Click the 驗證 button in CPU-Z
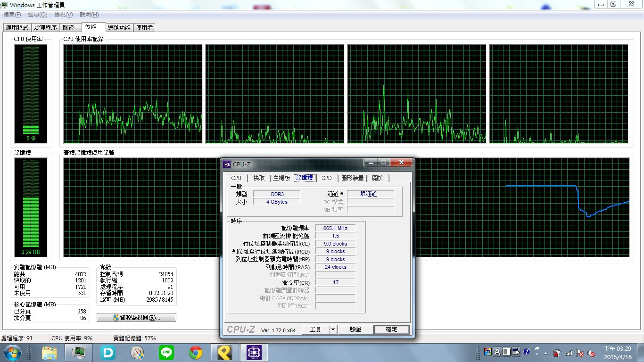The width and height of the screenshot is (644, 362). click(355, 329)
